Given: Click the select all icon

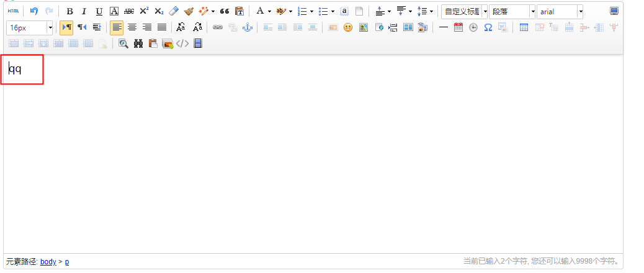Looking at the screenshot, I should pos(344,12).
